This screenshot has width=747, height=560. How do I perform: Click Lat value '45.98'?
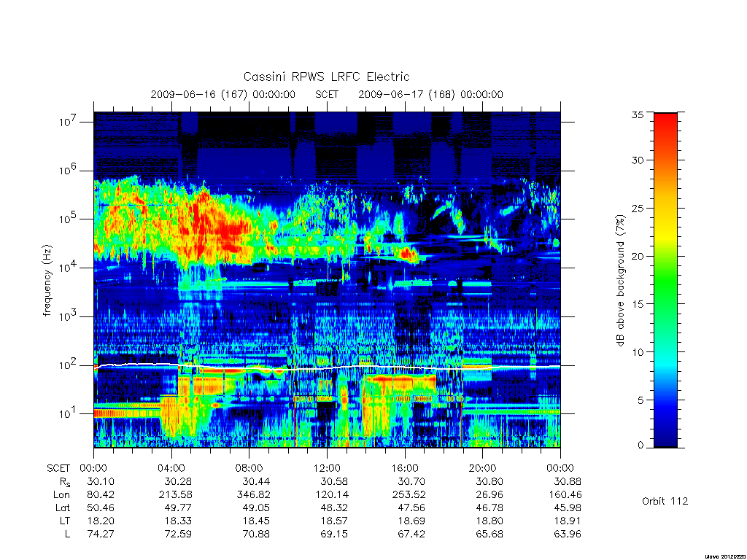568,508
